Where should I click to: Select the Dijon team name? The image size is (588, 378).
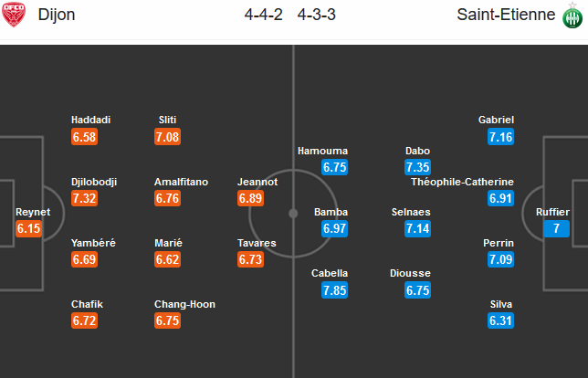click(57, 15)
